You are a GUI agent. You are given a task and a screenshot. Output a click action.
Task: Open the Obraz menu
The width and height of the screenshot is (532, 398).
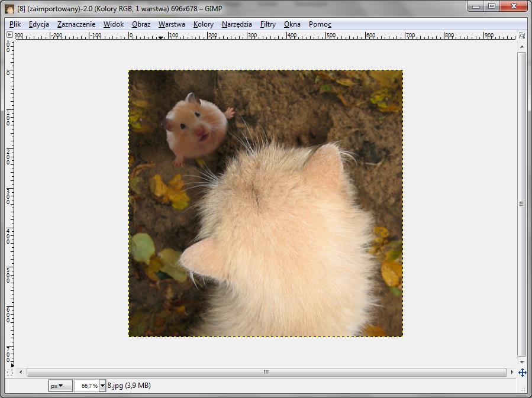(141, 24)
